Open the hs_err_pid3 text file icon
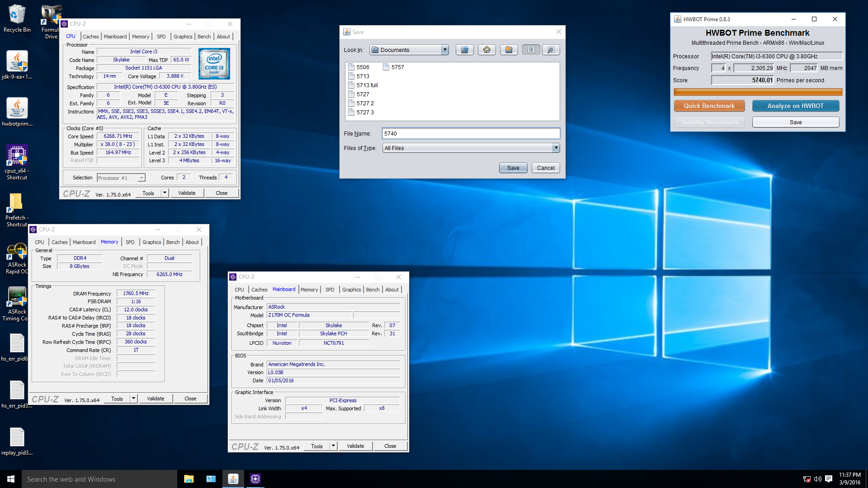868x488 pixels. click(17, 394)
